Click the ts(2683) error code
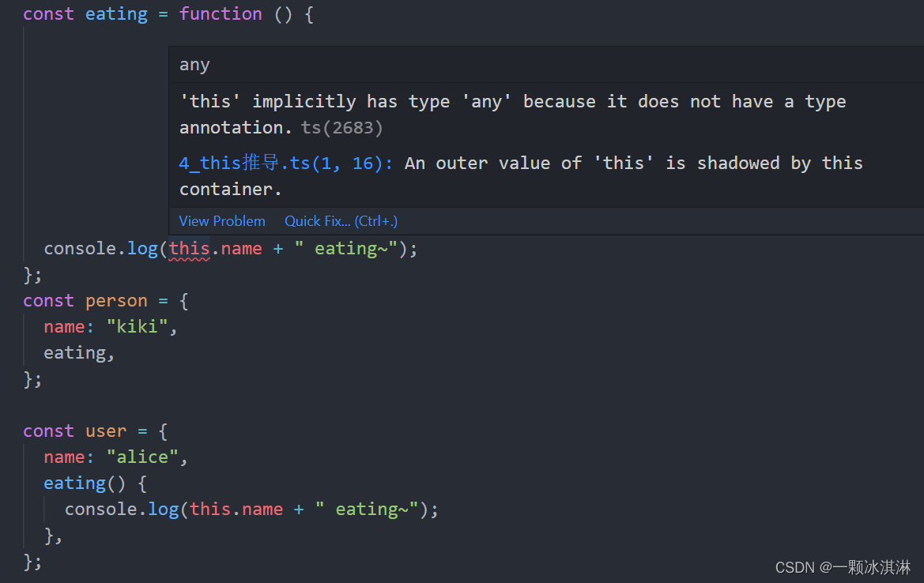Viewport: 924px width, 583px height. pyautogui.click(x=341, y=127)
